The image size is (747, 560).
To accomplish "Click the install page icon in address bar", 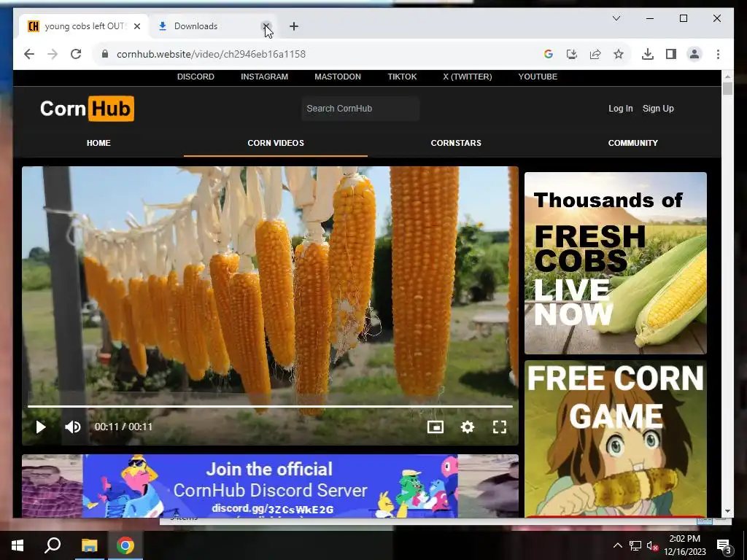I will coord(572,54).
